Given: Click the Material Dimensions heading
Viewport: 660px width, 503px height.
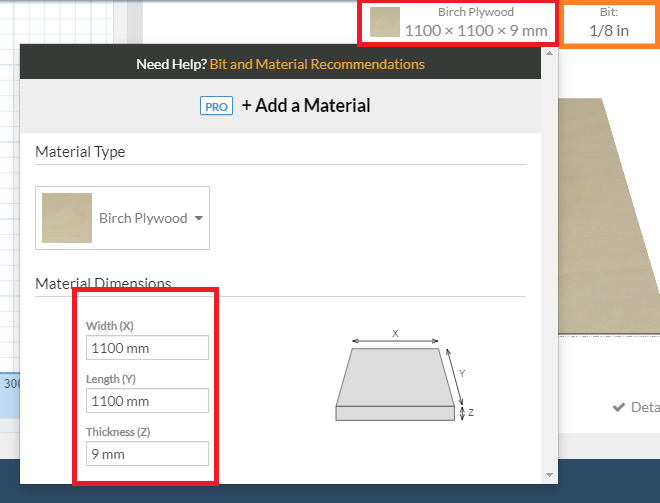Looking at the screenshot, I should point(103,283).
